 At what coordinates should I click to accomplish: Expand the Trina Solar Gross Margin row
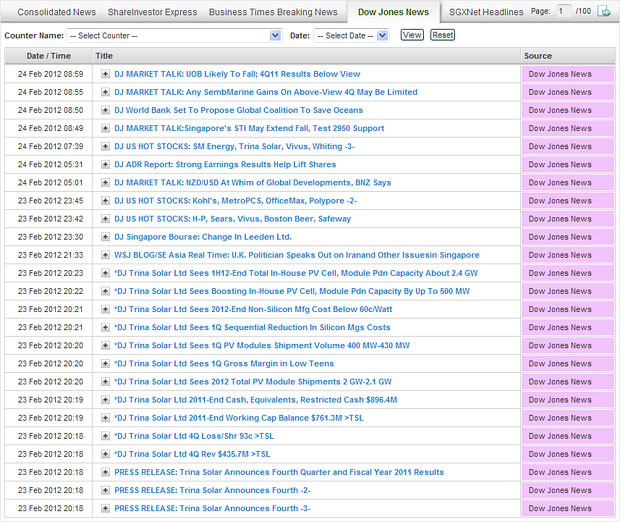pos(105,363)
